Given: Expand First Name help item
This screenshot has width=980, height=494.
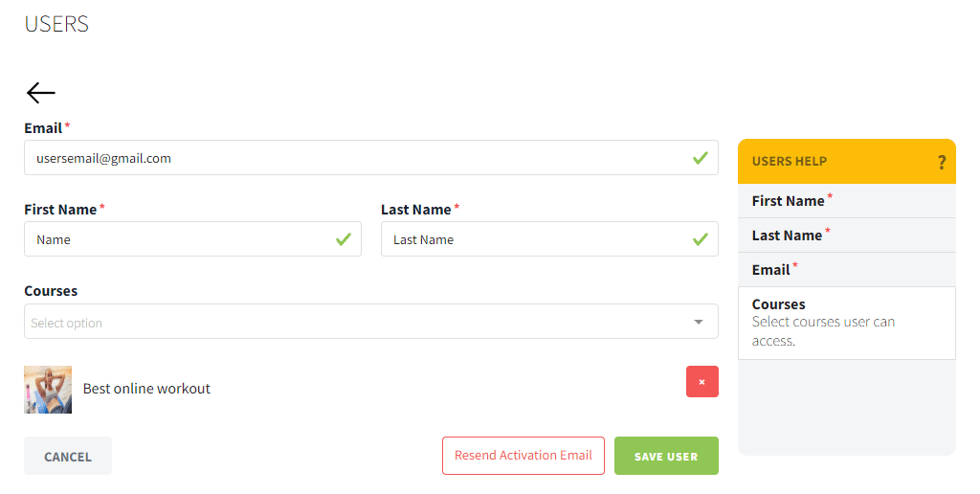Looking at the screenshot, I should pyautogui.click(x=847, y=201).
